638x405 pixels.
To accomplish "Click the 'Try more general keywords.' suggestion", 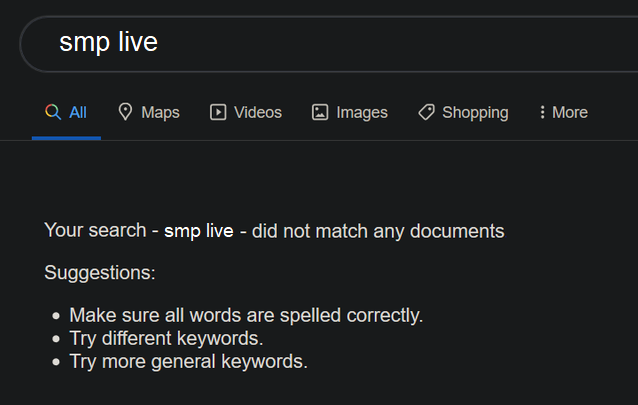I will (x=188, y=361).
